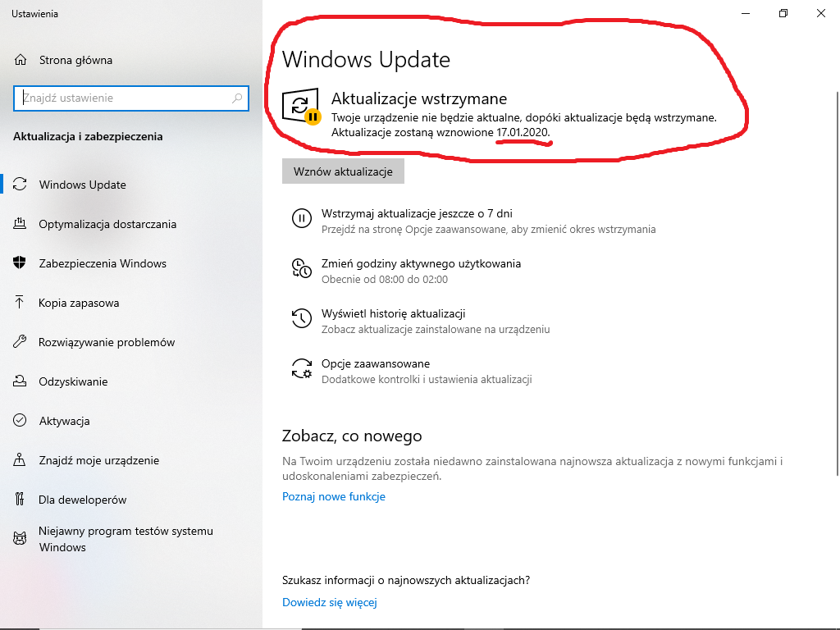Click the pause icon for Wstrzymaj aktualizacje
Screen dimensions: 840x630
coord(302,218)
